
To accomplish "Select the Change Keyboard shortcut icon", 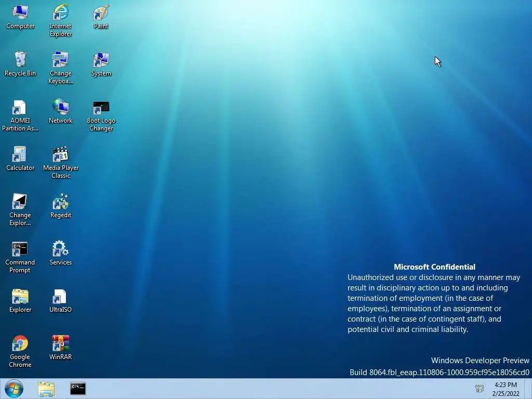I will pyautogui.click(x=60, y=68).
